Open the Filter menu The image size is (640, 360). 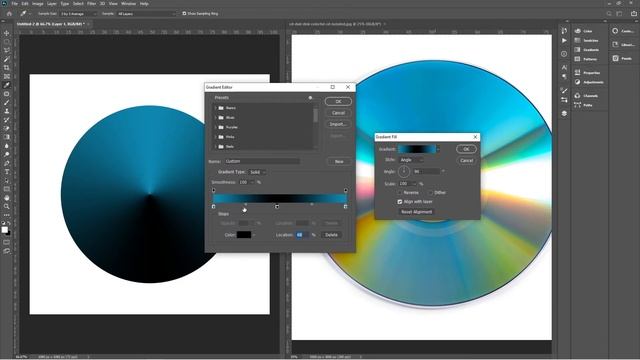point(91,4)
